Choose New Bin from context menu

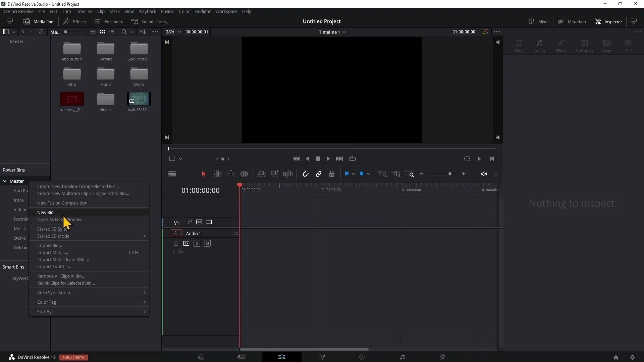(x=89, y=213)
